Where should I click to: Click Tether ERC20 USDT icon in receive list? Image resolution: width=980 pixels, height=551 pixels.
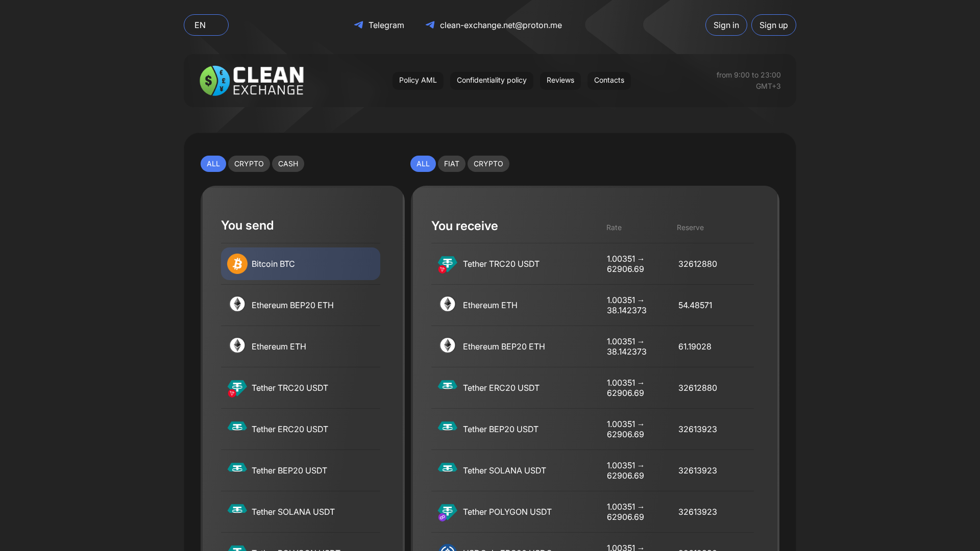447,386
